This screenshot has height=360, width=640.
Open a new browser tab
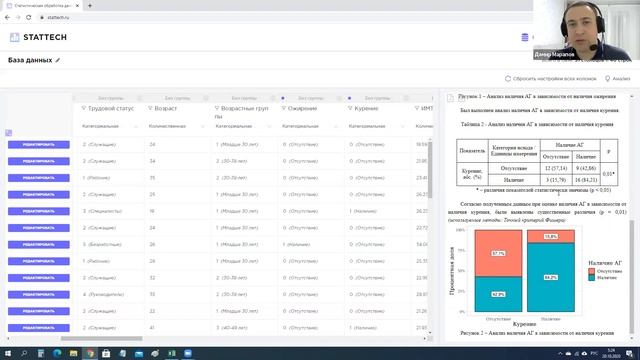click(90, 6)
